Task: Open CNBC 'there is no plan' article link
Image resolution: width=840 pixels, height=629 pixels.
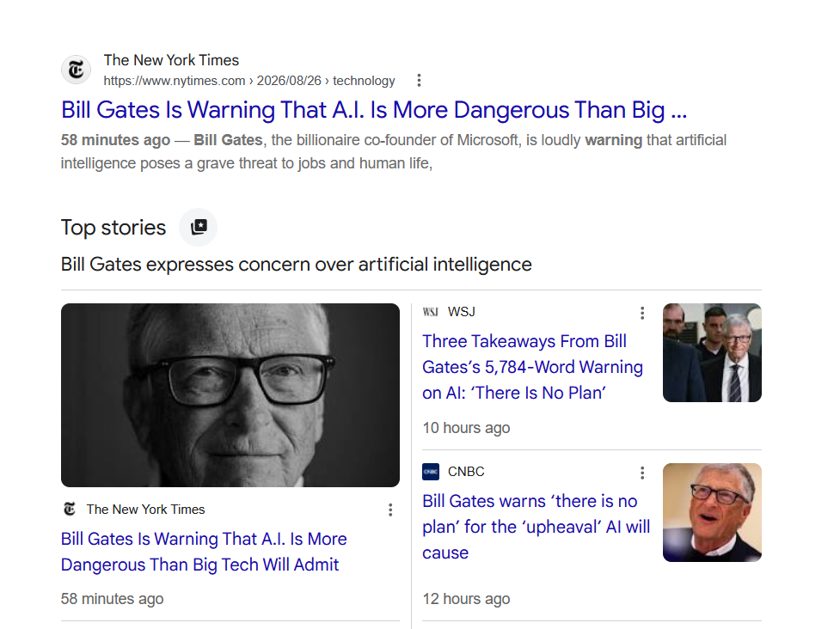Action: pos(536,527)
